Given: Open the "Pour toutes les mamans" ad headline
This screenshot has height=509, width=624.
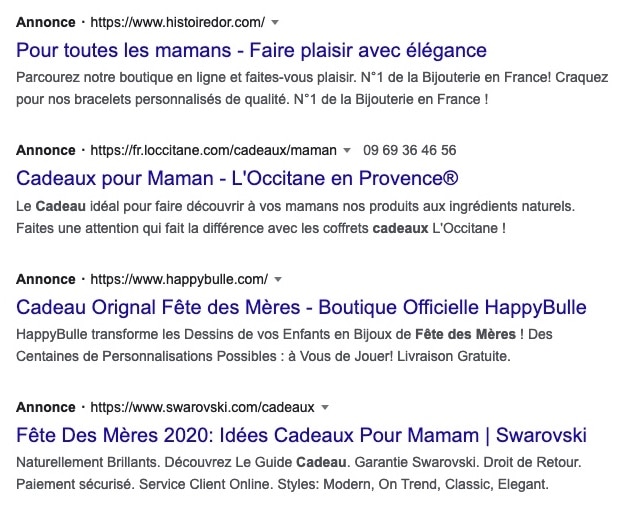Looking at the screenshot, I should point(252,49).
